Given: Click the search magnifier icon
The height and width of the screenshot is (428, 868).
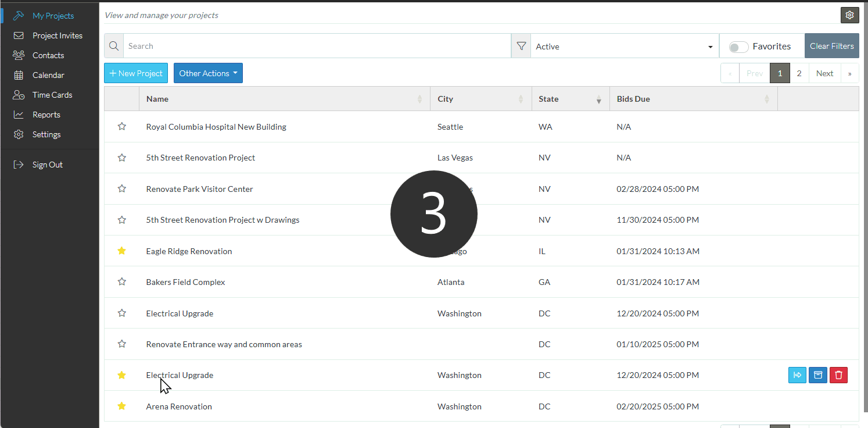Looking at the screenshot, I should pos(114,46).
